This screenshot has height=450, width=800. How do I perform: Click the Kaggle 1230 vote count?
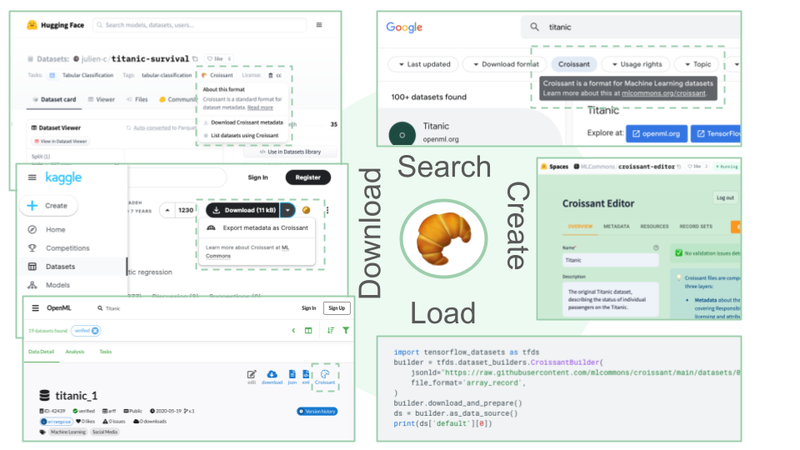tap(186, 210)
